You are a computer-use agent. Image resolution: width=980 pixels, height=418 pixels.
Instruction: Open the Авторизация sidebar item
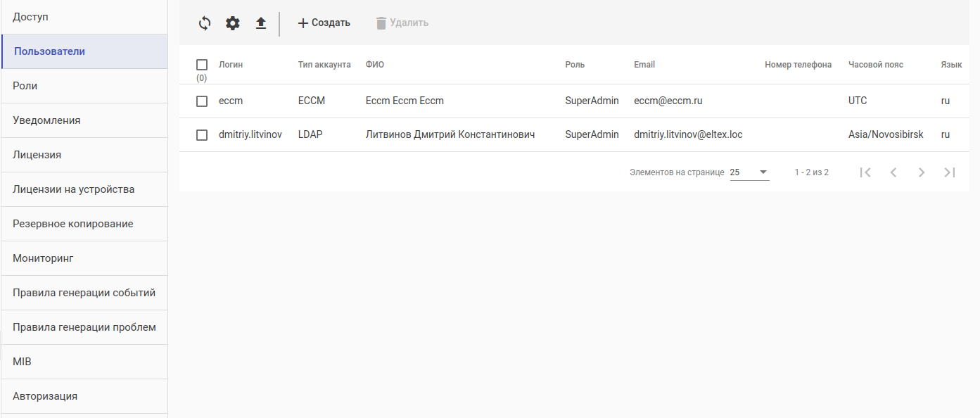click(x=84, y=396)
